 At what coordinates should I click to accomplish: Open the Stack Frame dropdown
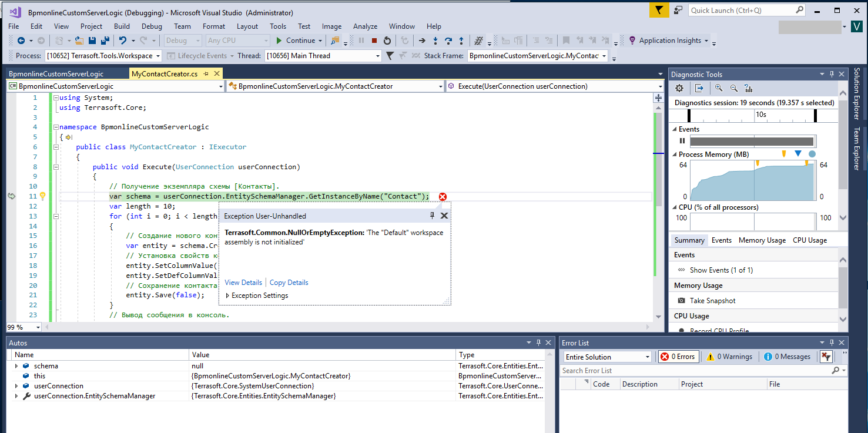[x=604, y=56]
